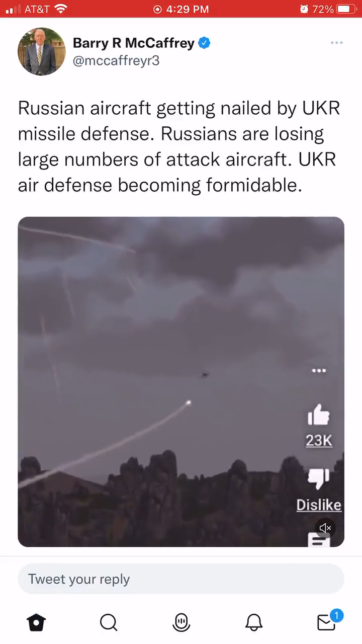Viewport: 362px width, 644px height.
Task: Tap the 23K likes count
Action: (x=319, y=441)
